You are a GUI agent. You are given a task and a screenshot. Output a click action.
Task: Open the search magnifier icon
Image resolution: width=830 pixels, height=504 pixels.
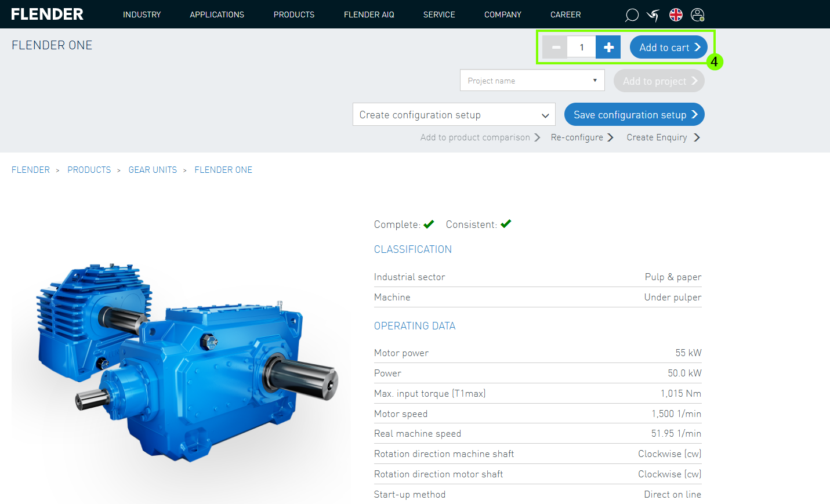point(632,15)
